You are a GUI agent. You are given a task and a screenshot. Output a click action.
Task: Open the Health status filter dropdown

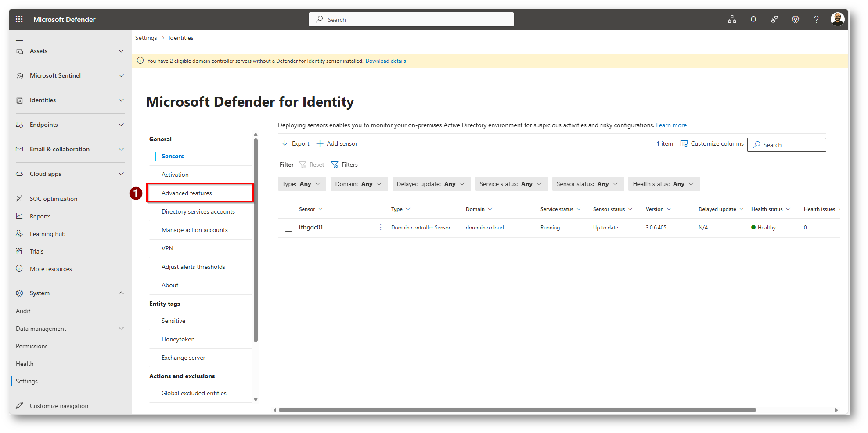[x=663, y=184]
